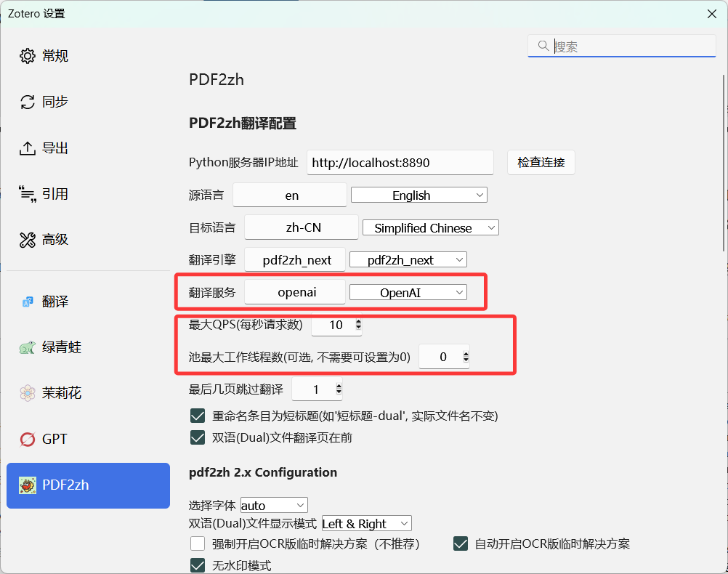Viewport: 728px width, 574px height.
Task: Enable 强制开启OCR版临时解决方案 checkbox
Action: pos(197,543)
